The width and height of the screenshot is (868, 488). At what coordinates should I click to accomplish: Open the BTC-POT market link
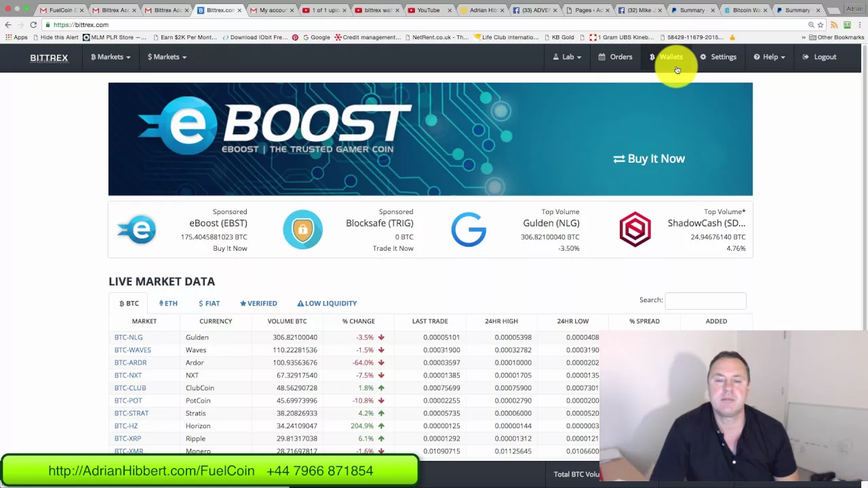(x=128, y=401)
